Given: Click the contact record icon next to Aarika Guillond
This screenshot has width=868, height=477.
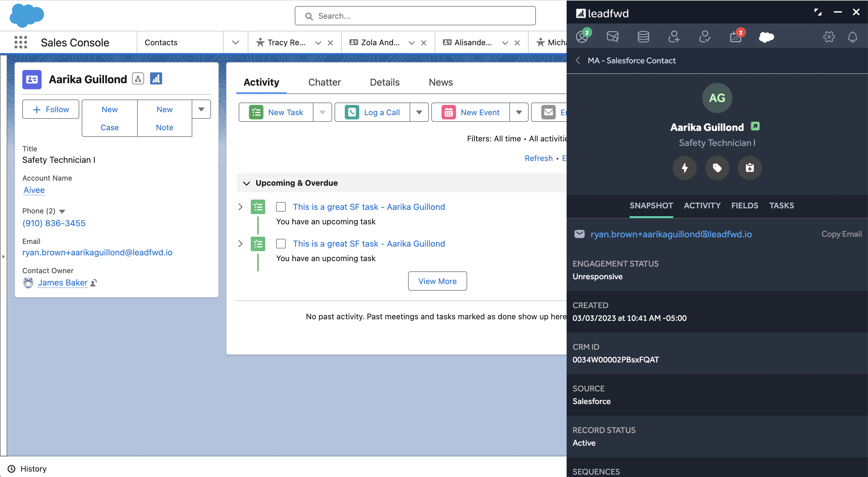Looking at the screenshot, I should (32, 80).
